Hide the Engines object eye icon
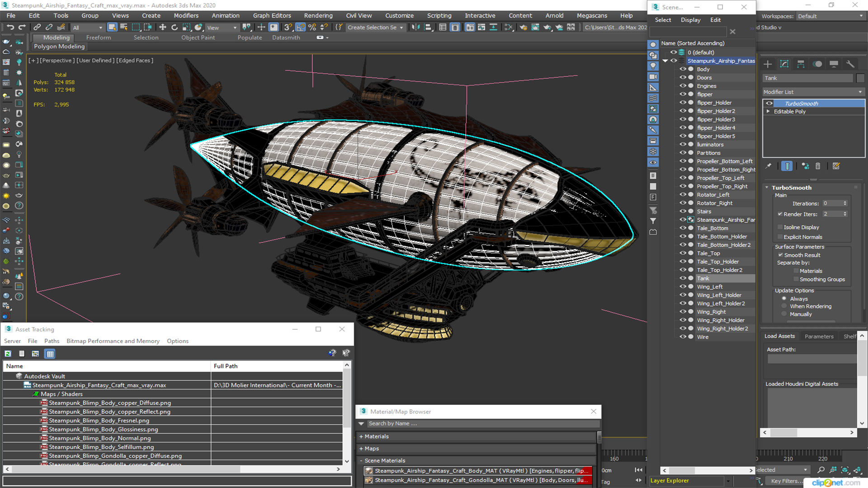Screen dimensions: 868x488 point(683,86)
